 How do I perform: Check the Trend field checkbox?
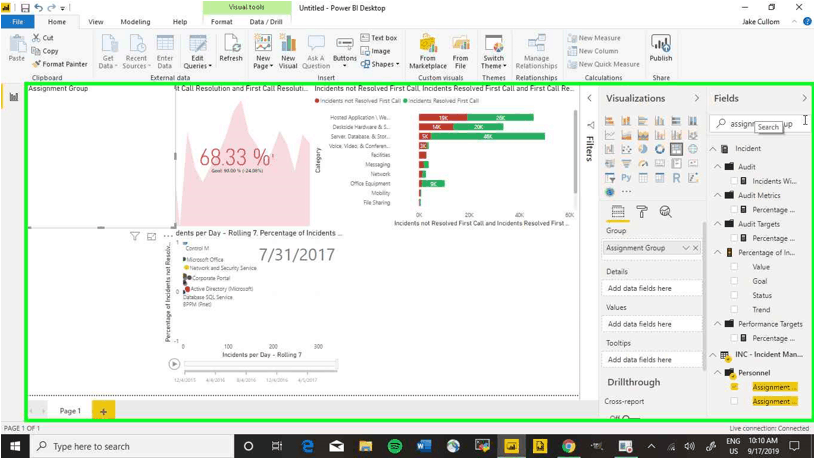point(734,310)
